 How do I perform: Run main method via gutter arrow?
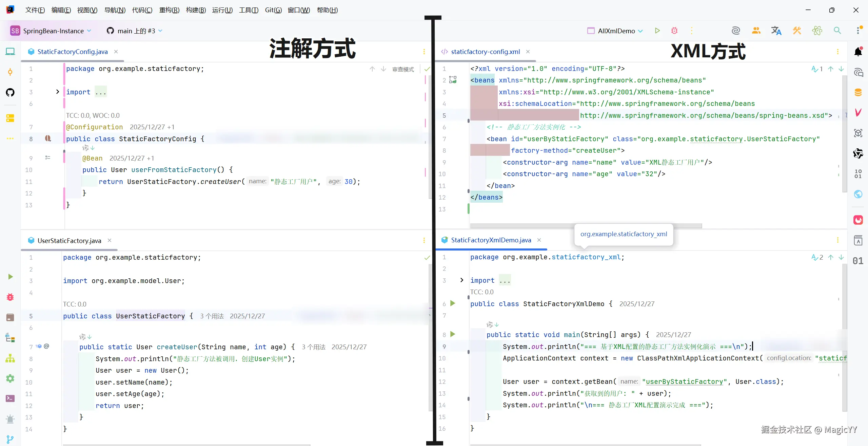453,334
